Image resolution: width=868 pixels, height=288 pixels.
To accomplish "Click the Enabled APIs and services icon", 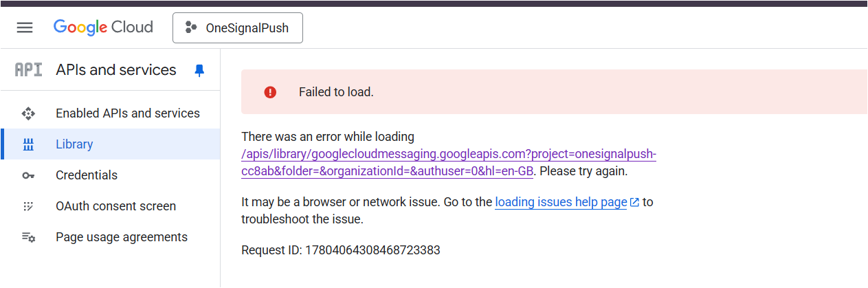I will click(x=28, y=113).
